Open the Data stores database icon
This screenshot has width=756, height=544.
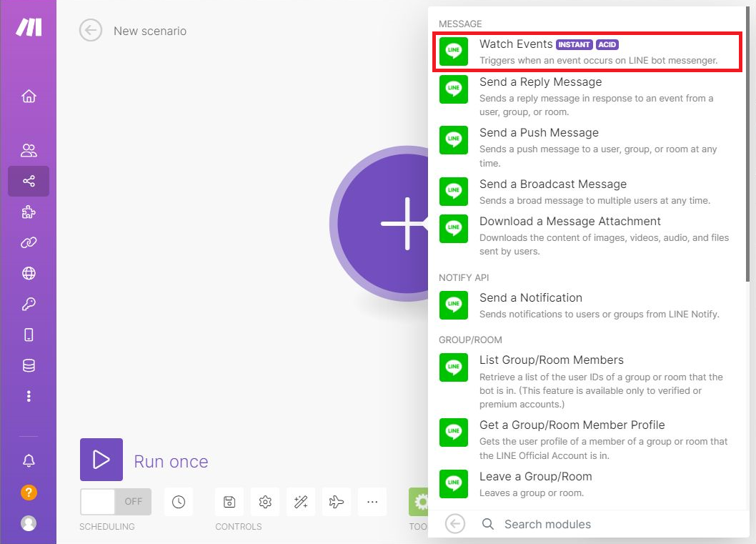tap(29, 365)
